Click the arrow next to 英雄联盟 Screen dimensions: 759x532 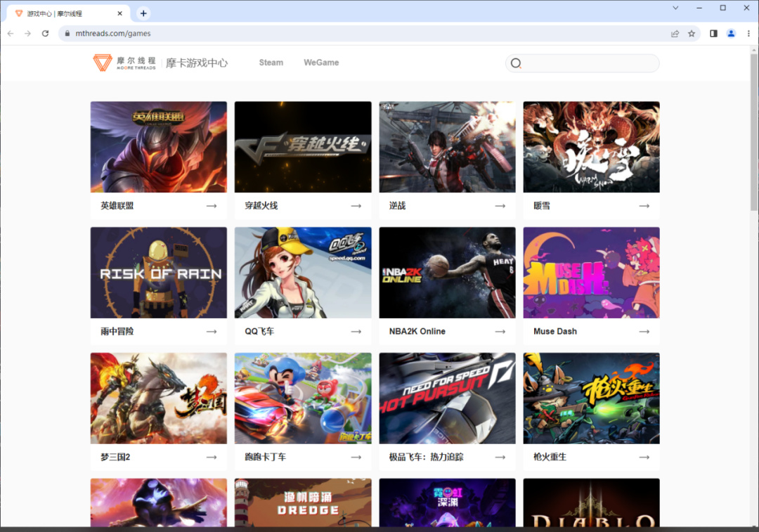[212, 206]
